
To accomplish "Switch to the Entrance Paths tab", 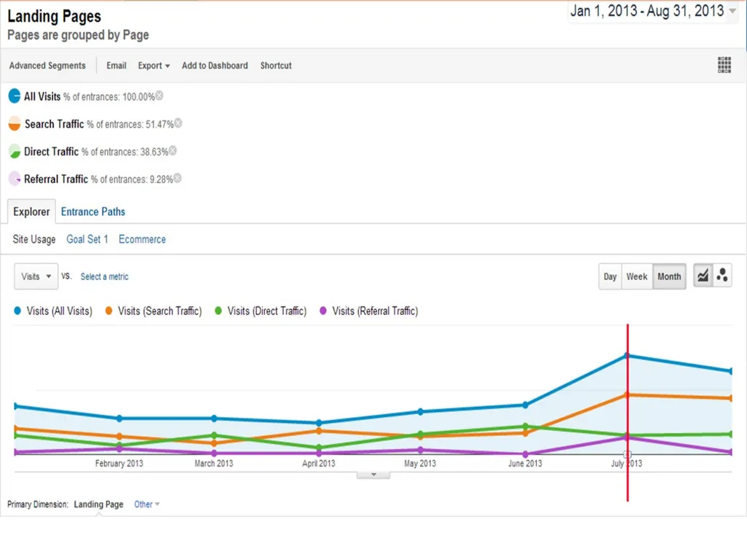I will (93, 212).
